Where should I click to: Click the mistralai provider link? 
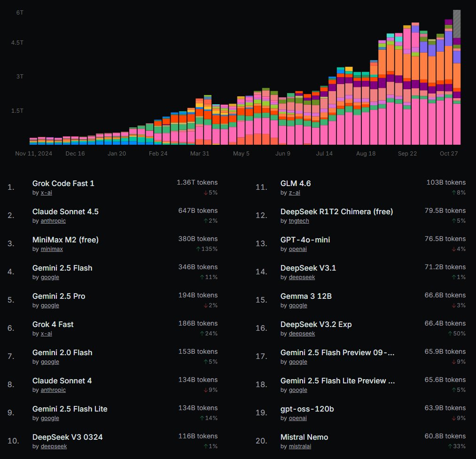pyautogui.click(x=299, y=446)
